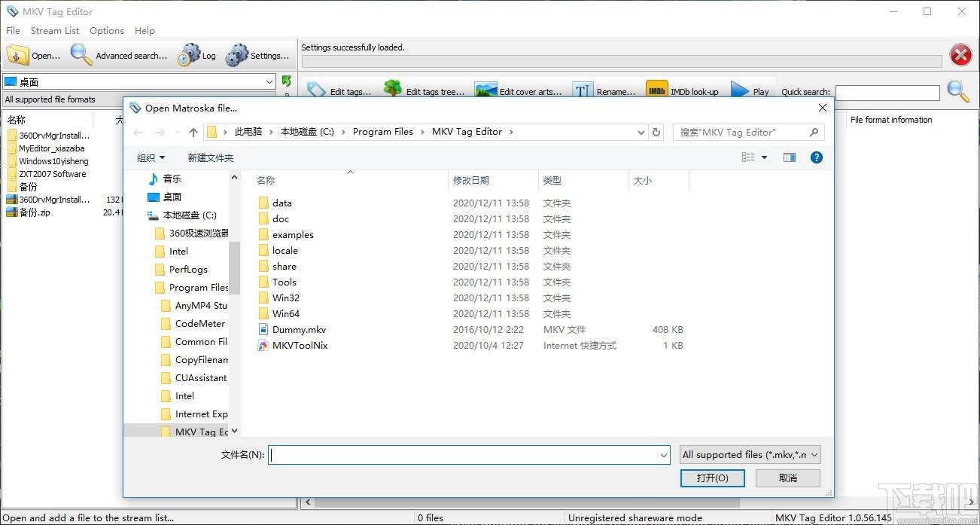Viewport: 980px width, 525px height.
Task: Click the Rename tool icon
Action: coord(583,91)
